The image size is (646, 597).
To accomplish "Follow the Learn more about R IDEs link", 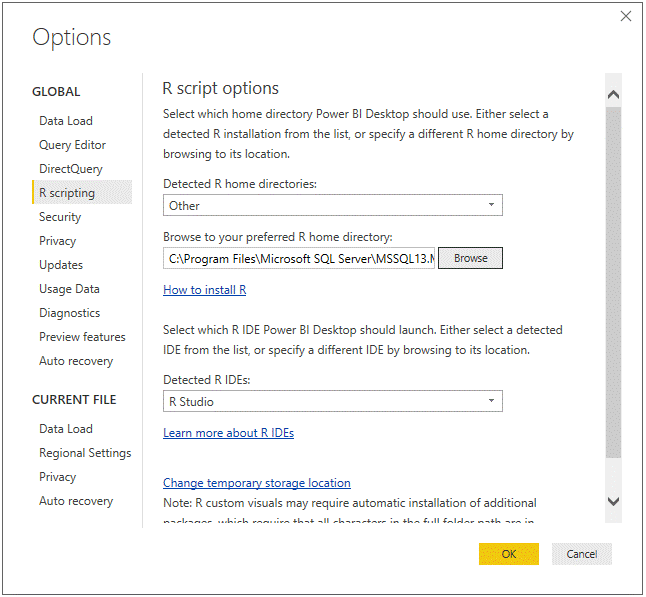I will pyautogui.click(x=228, y=433).
